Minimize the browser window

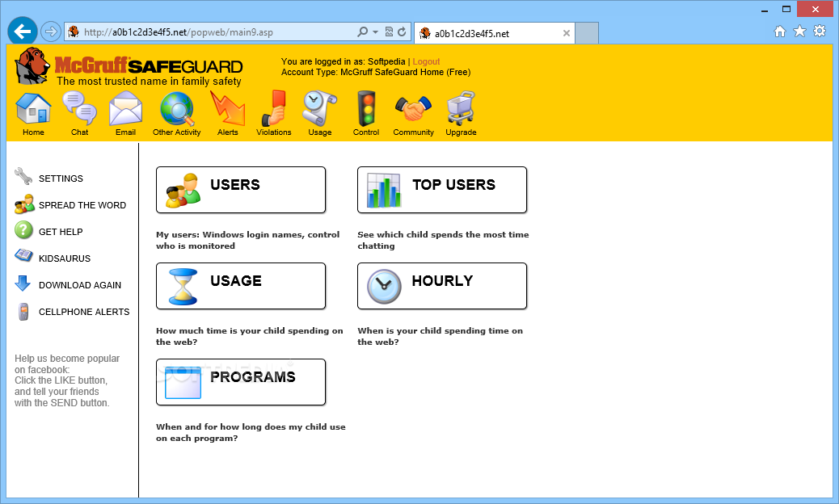point(765,10)
